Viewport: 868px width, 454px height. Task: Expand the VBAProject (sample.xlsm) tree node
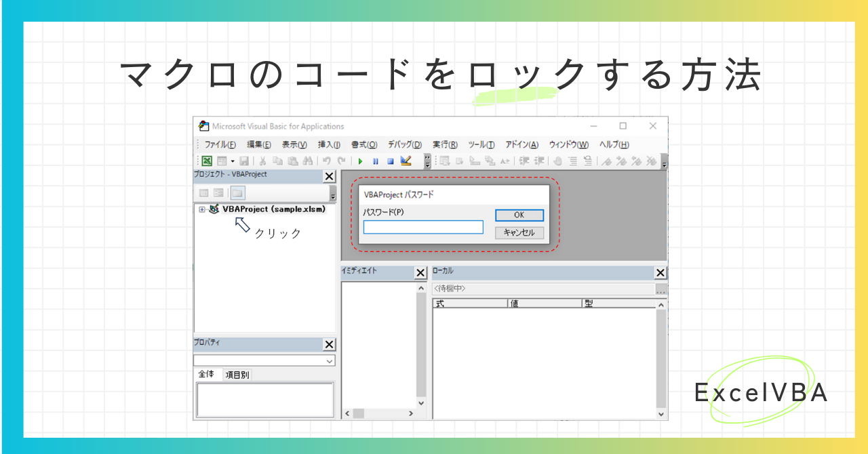tap(202, 209)
